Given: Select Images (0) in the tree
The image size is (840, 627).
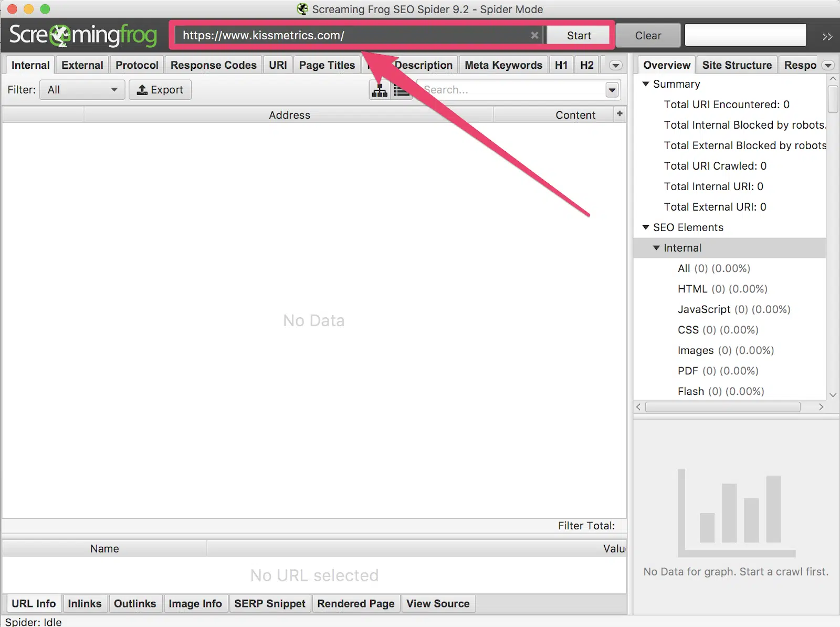Looking at the screenshot, I should click(726, 350).
